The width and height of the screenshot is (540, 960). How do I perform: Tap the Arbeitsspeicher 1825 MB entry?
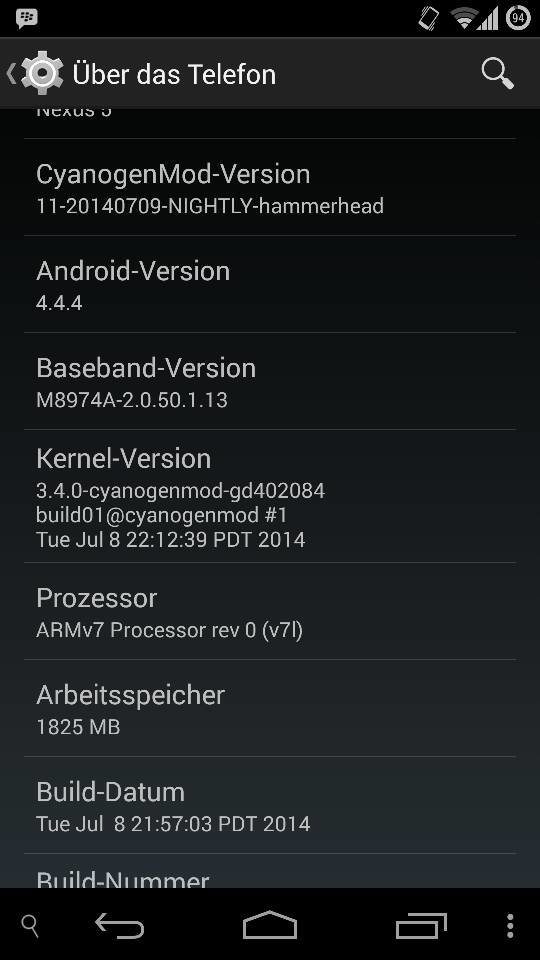click(x=270, y=708)
